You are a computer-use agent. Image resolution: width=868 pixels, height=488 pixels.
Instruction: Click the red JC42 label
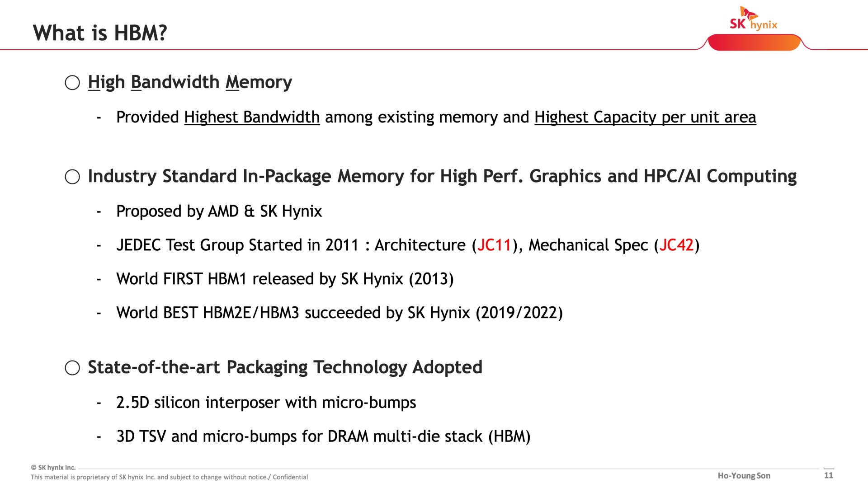click(676, 245)
